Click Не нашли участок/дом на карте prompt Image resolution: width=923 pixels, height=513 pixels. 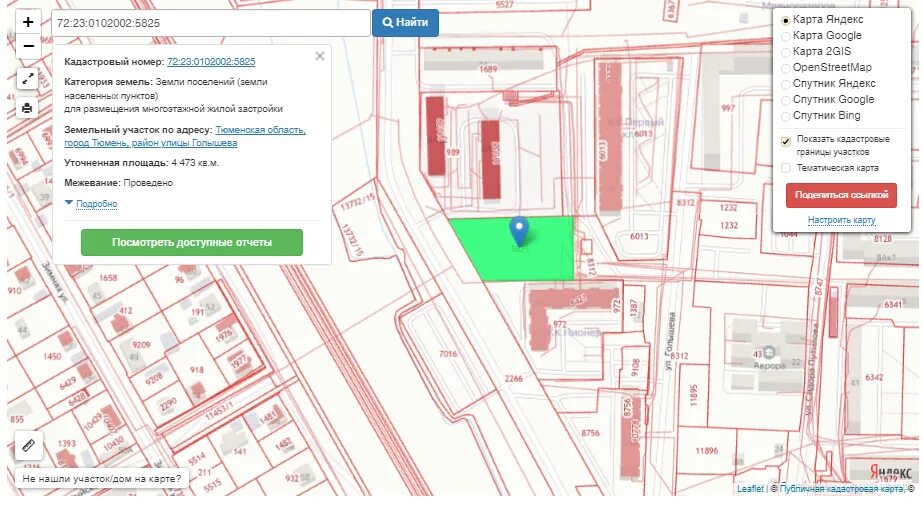[x=102, y=478]
